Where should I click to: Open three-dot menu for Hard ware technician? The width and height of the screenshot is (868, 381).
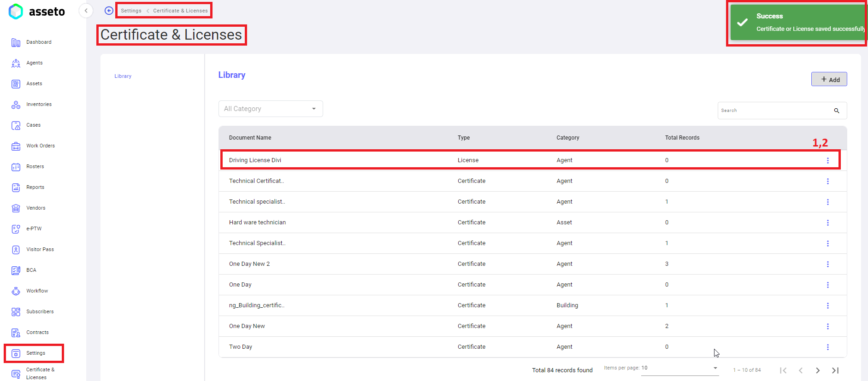pos(827,223)
